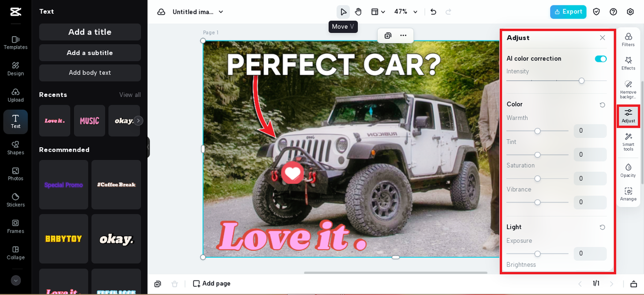The height and width of the screenshot is (295, 644).
Task: Open the Remove background tool
Action: [628, 89]
